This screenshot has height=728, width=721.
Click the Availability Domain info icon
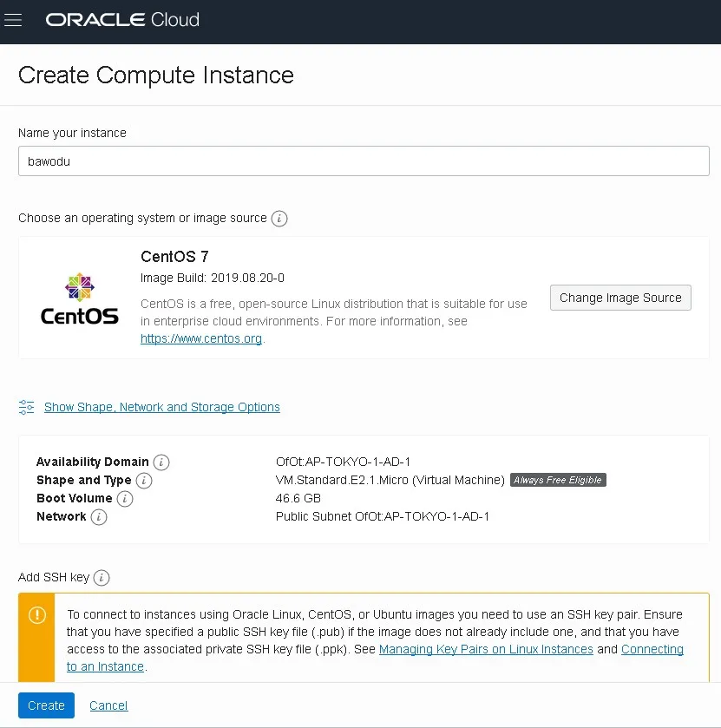tap(161, 462)
